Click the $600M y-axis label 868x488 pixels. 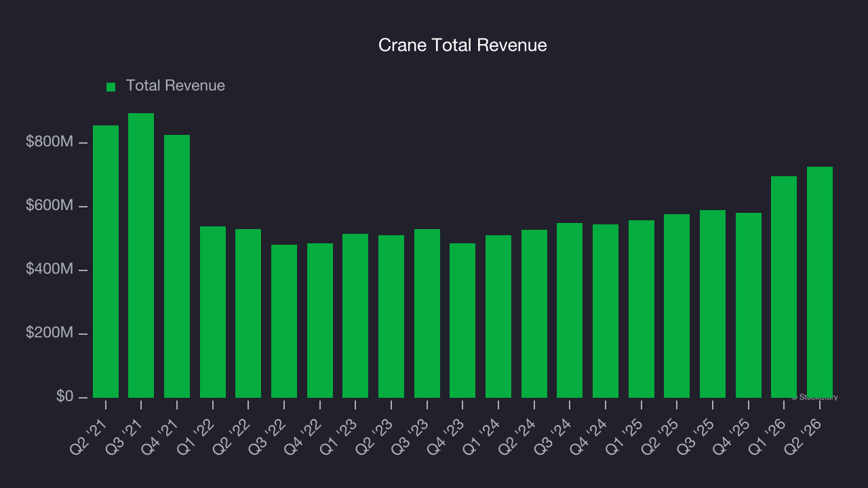click(50, 205)
